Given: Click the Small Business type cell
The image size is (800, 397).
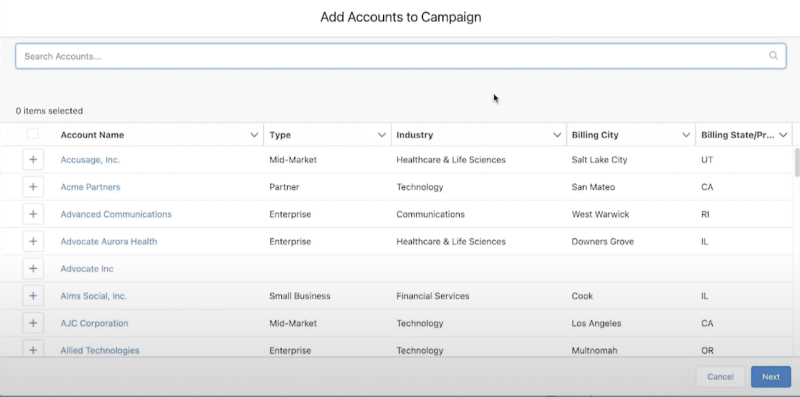Looking at the screenshot, I should click(x=299, y=296).
